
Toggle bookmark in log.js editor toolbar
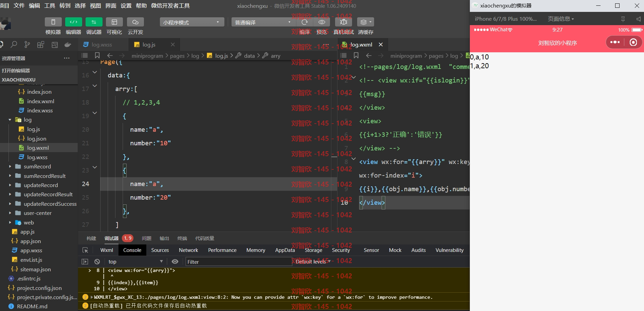pyautogui.click(x=97, y=55)
